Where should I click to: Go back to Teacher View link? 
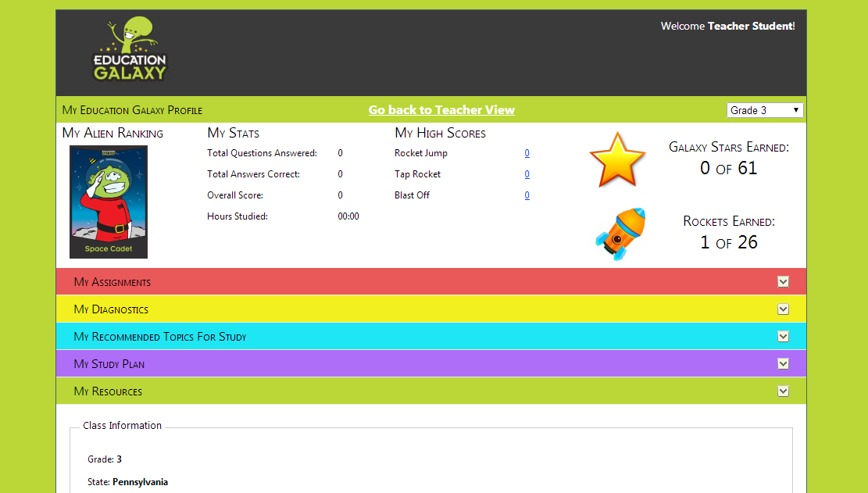(x=441, y=110)
